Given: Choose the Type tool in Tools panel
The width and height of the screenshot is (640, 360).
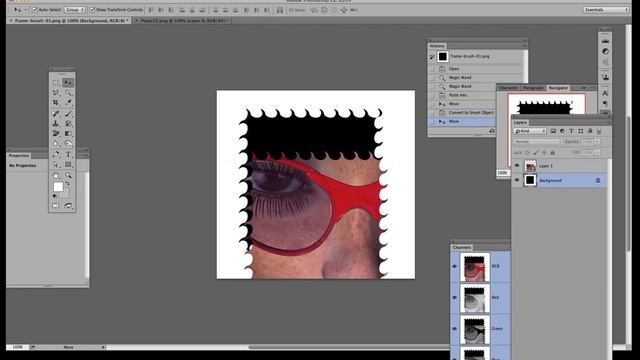Looking at the screenshot, I should pos(68,154).
